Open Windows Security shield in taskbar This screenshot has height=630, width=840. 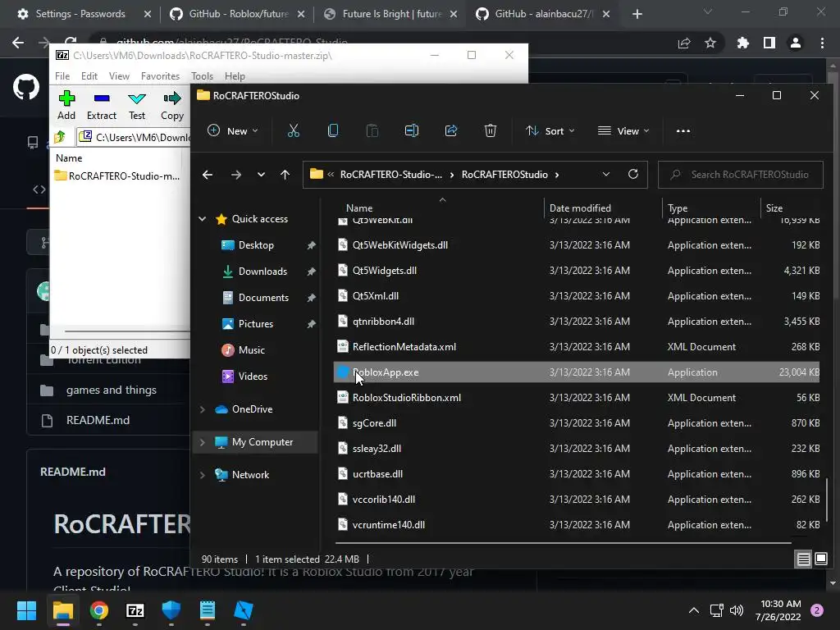pyautogui.click(x=171, y=610)
